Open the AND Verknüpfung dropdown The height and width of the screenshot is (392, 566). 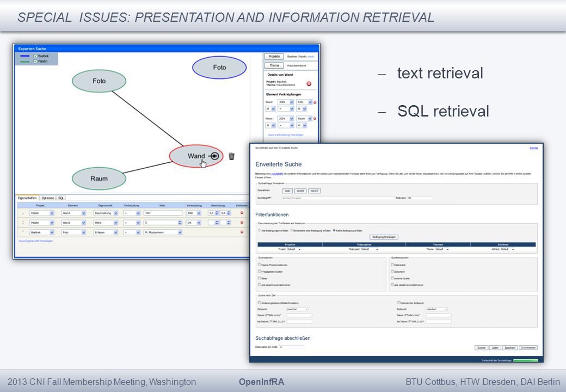pos(194,213)
